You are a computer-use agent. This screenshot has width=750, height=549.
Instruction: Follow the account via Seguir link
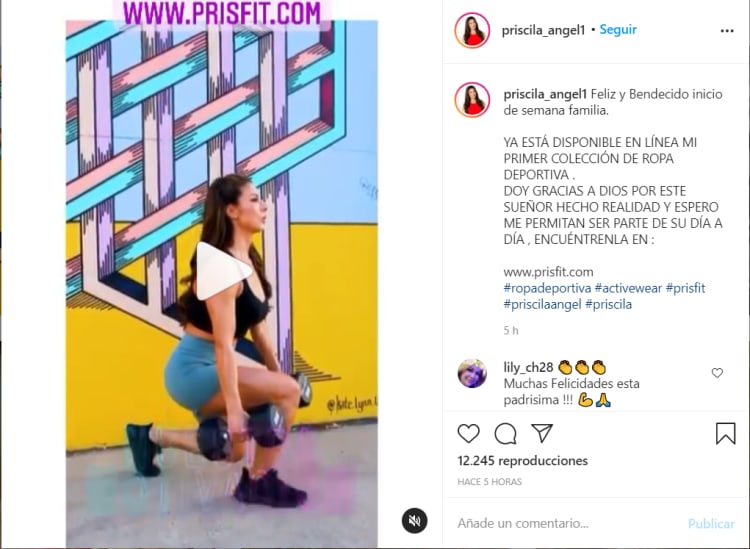point(618,30)
